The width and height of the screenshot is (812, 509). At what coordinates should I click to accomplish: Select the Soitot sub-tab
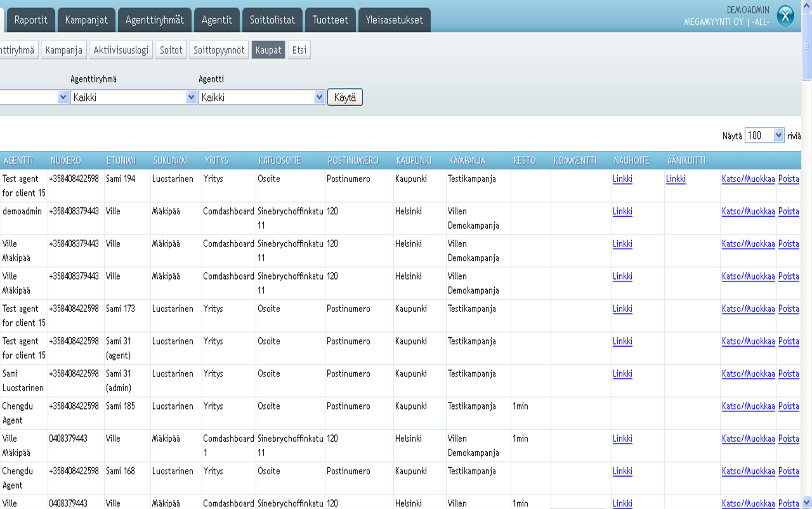click(x=171, y=50)
